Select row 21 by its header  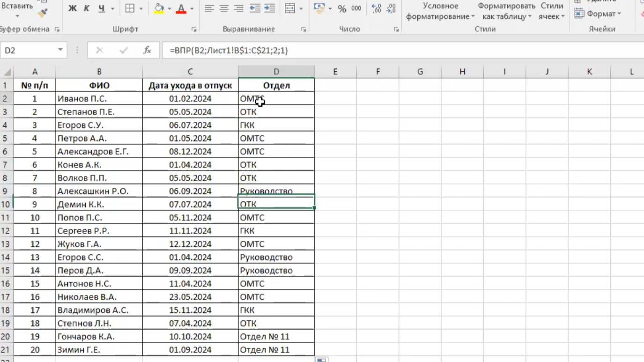tap(7, 349)
